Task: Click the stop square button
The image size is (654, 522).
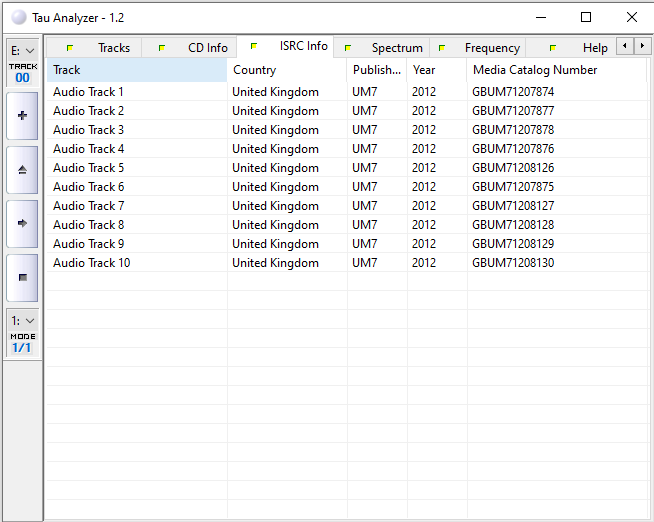Action: coord(23,278)
